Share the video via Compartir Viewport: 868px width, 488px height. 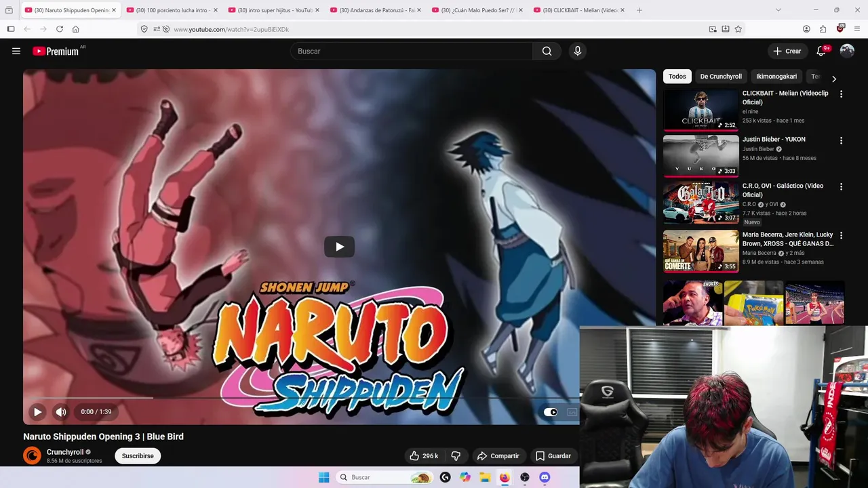coord(498,456)
